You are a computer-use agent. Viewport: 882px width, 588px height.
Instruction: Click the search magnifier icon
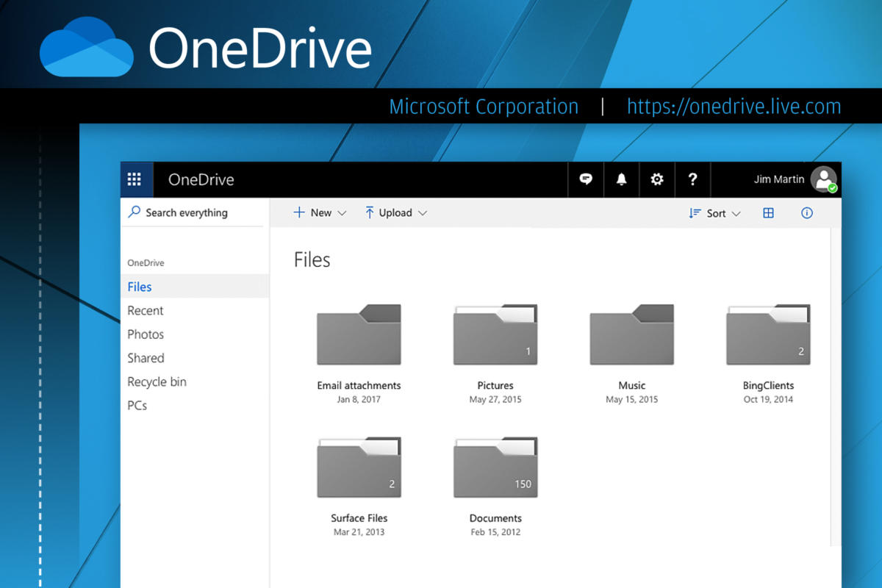tap(135, 212)
